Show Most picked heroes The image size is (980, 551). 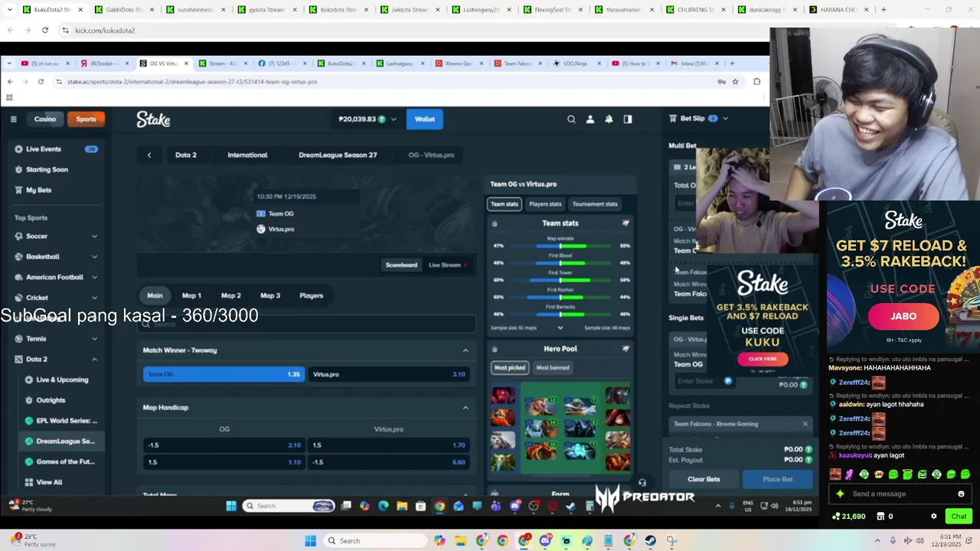point(510,368)
